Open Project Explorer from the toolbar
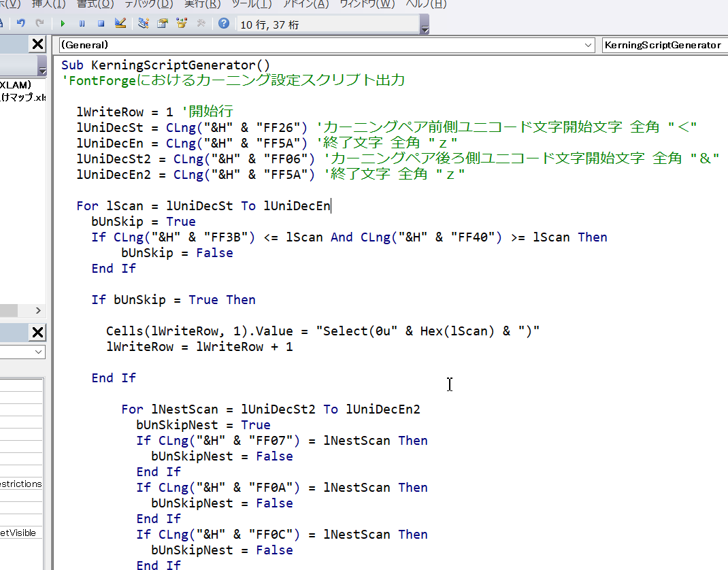This screenshot has height=570, width=728. point(143,24)
